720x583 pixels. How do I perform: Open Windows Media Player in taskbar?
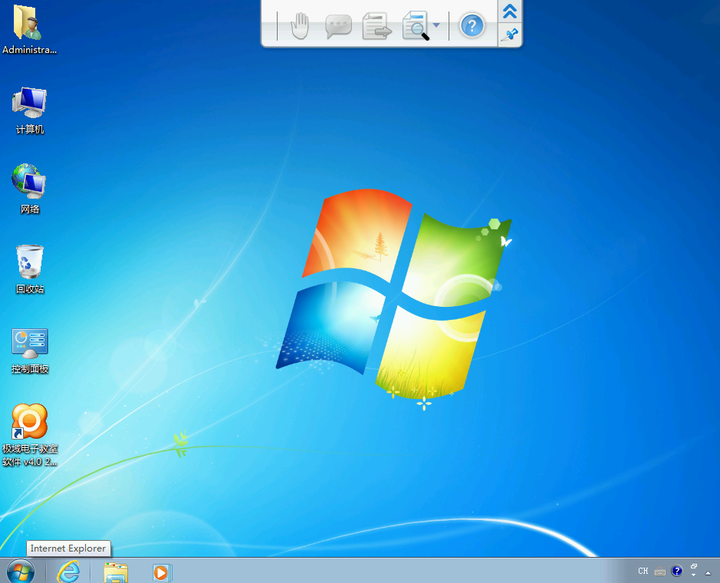point(162,572)
